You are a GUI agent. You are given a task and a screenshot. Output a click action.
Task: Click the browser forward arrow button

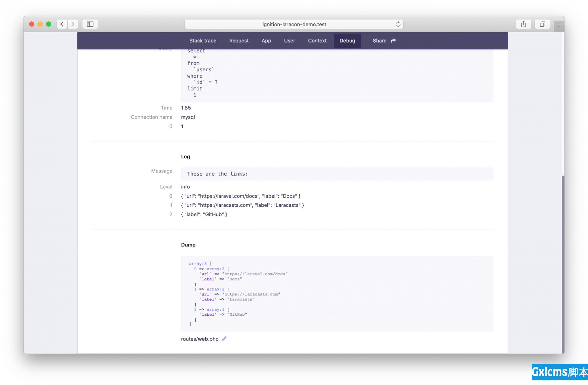[73, 24]
